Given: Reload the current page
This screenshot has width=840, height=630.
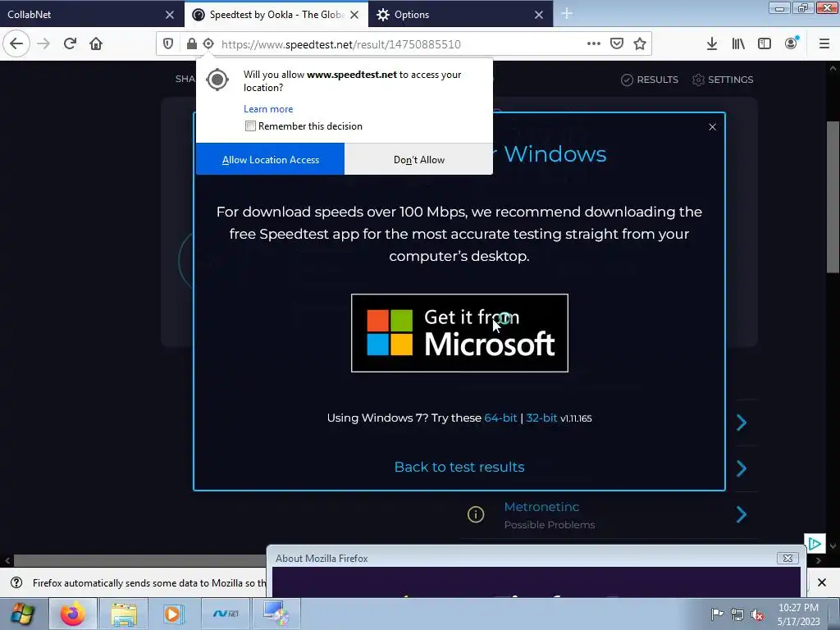Looking at the screenshot, I should click(x=71, y=44).
